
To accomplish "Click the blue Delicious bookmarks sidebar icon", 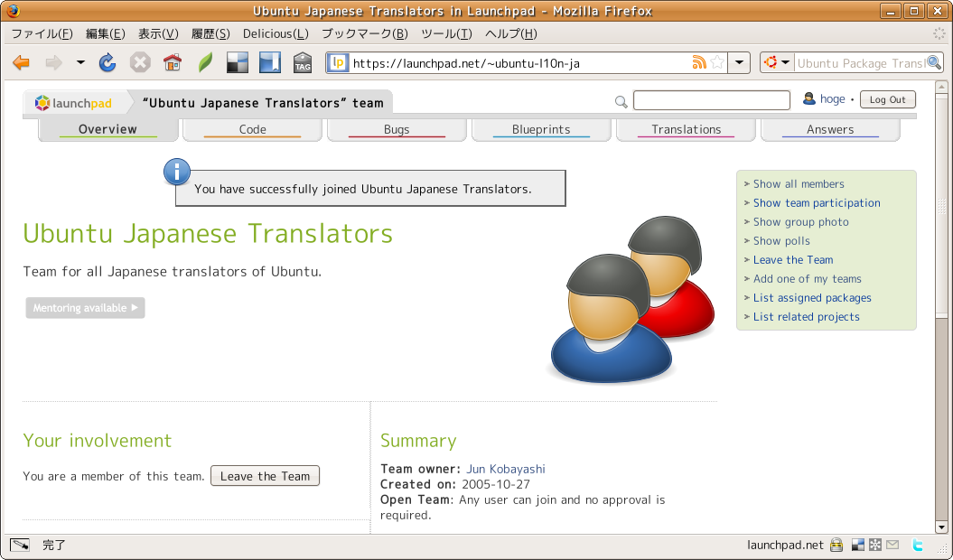I will (x=270, y=62).
